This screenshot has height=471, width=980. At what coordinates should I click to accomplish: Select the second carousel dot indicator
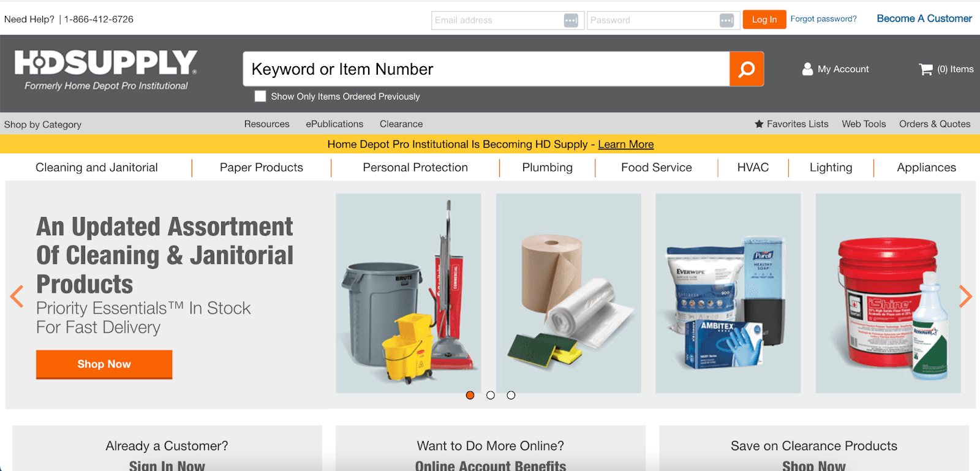click(491, 395)
